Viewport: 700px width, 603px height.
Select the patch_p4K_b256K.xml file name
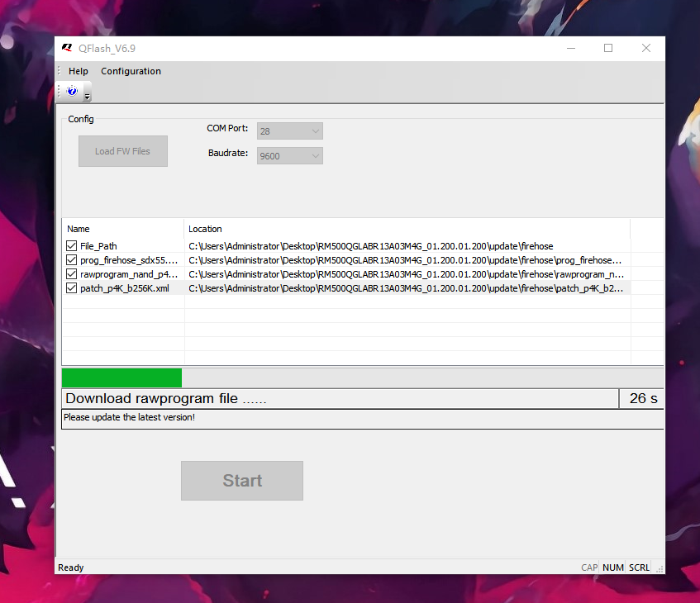[125, 288]
